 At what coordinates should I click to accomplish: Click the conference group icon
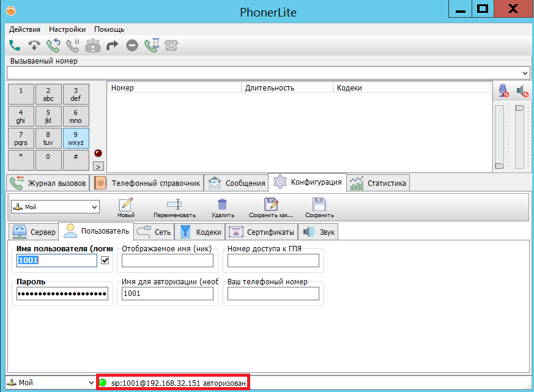(x=92, y=45)
